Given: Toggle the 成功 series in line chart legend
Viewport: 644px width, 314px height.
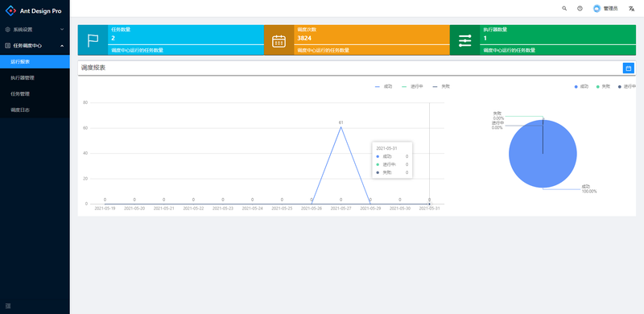Looking at the screenshot, I should point(384,87).
